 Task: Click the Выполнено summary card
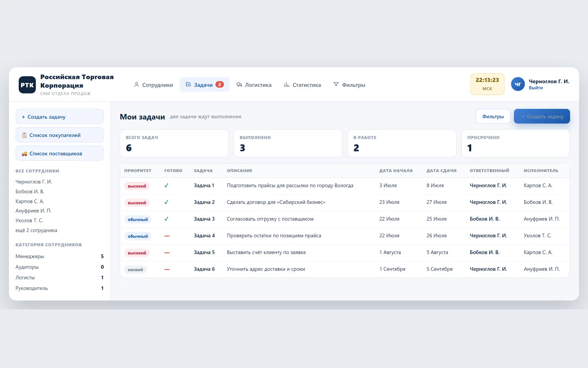tap(288, 143)
